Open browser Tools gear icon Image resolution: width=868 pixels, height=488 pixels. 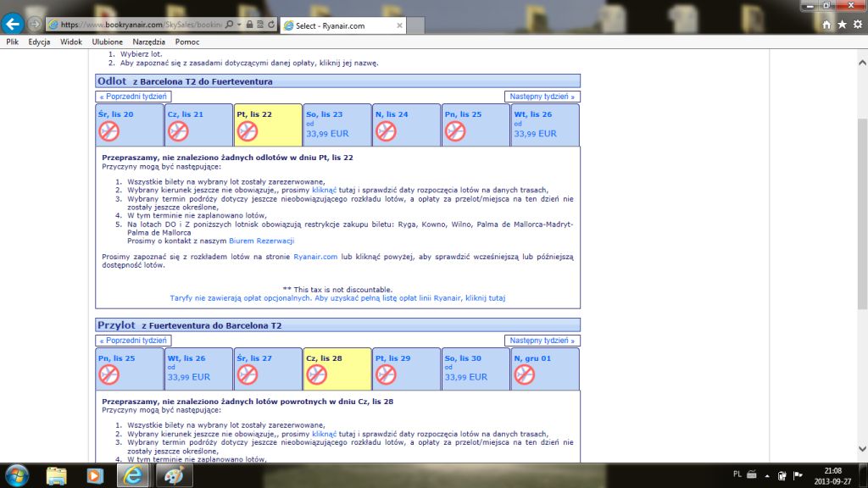(858, 25)
